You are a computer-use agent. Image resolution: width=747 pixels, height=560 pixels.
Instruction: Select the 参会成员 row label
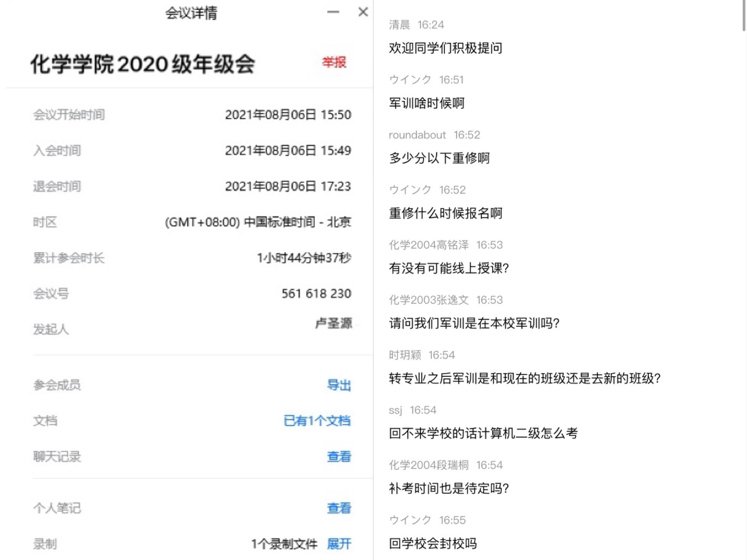click(57, 385)
